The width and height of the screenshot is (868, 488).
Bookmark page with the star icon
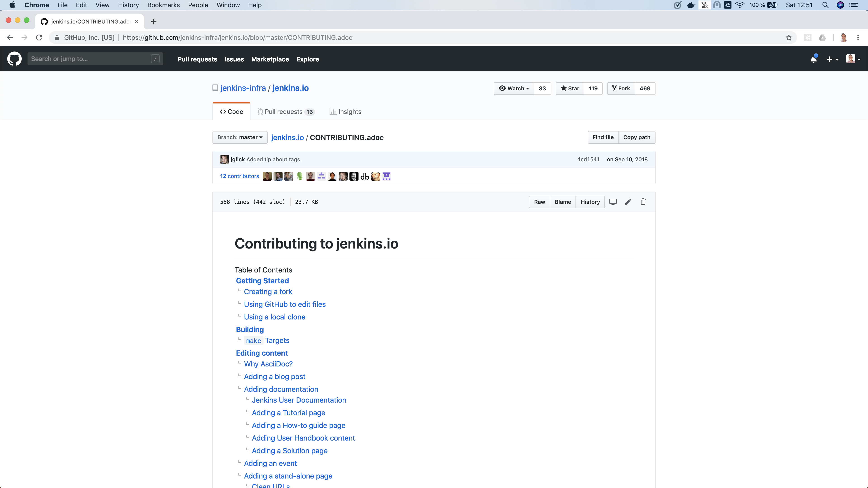(789, 37)
